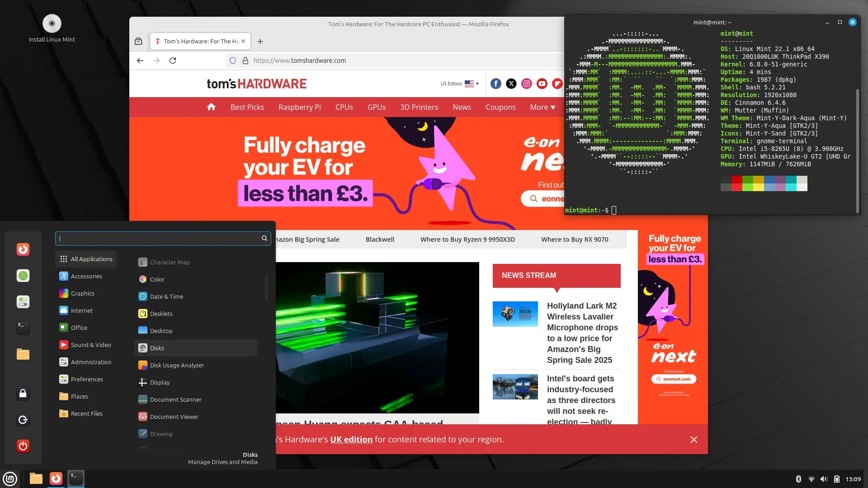Launch Disk Usage Analyzer
The image size is (868, 488).
coord(196,365)
